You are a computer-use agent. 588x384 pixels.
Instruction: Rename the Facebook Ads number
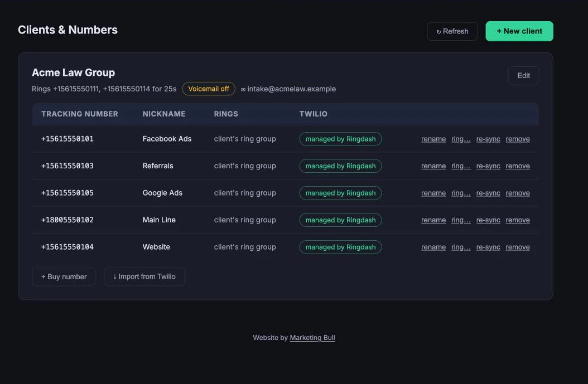click(x=433, y=139)
